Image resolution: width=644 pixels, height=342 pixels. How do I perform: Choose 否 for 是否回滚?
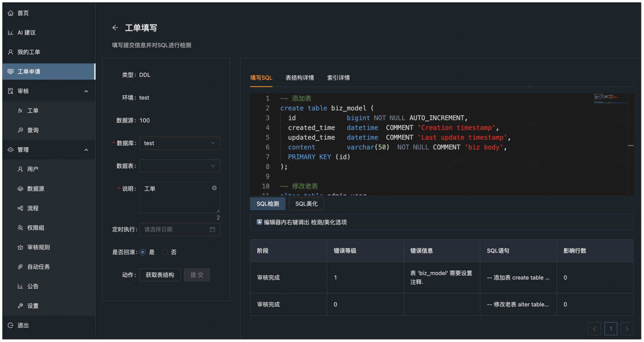(164, 252)
